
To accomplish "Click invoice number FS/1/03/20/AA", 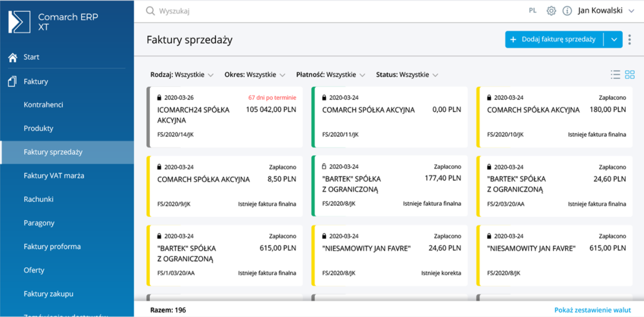I will point(176,273).
